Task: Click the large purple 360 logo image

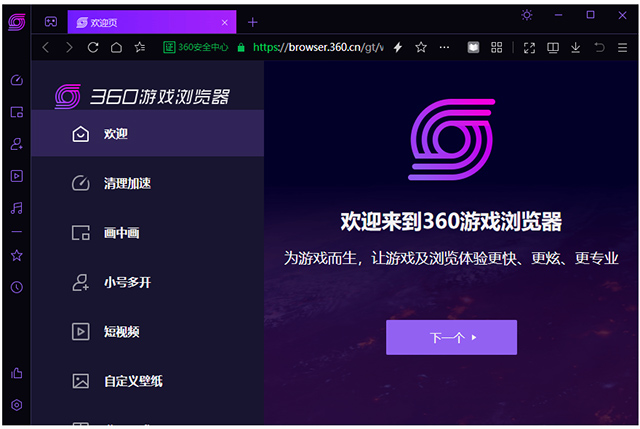Action: click(x=451, y=139)
